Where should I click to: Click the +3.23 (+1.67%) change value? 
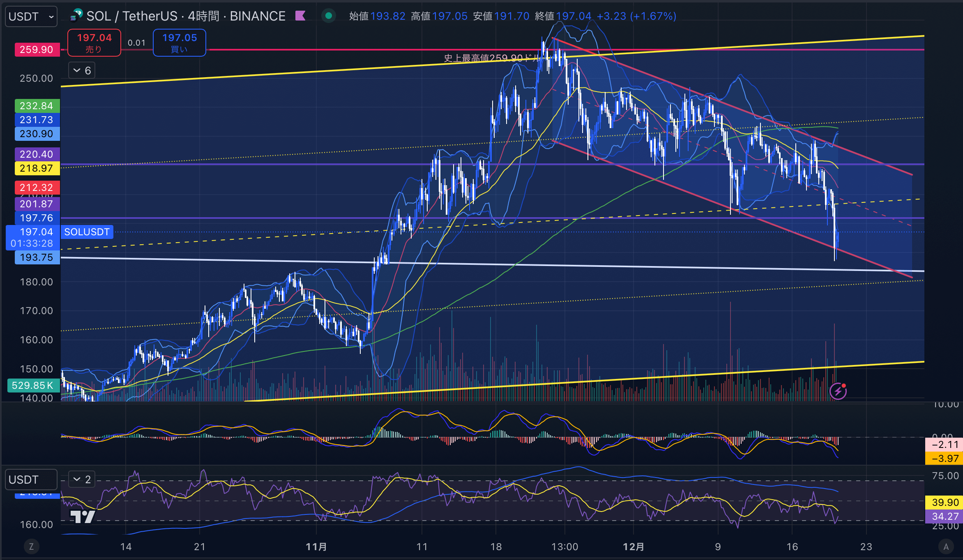(x=636, y=16)
